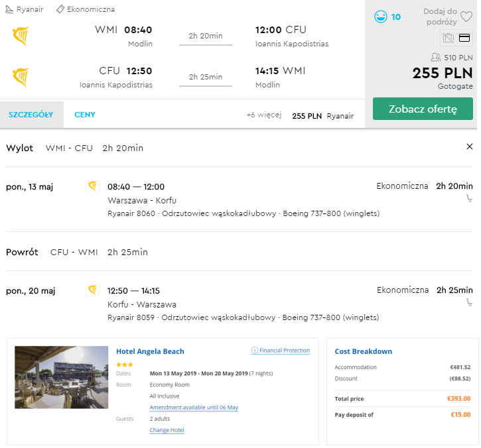Close the flight details panel with X
Image resolution: width=481 pixels, height=448 pixels.
click(469, 146)
